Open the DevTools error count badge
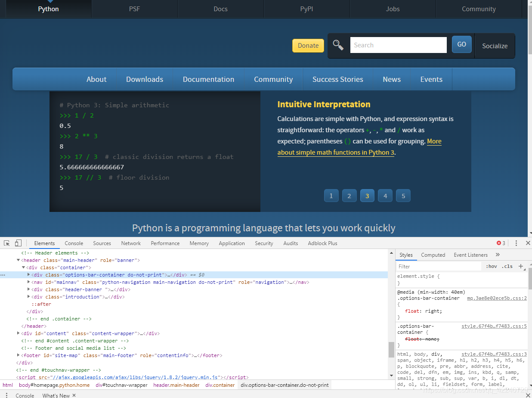532x398 pixels. 501,243
